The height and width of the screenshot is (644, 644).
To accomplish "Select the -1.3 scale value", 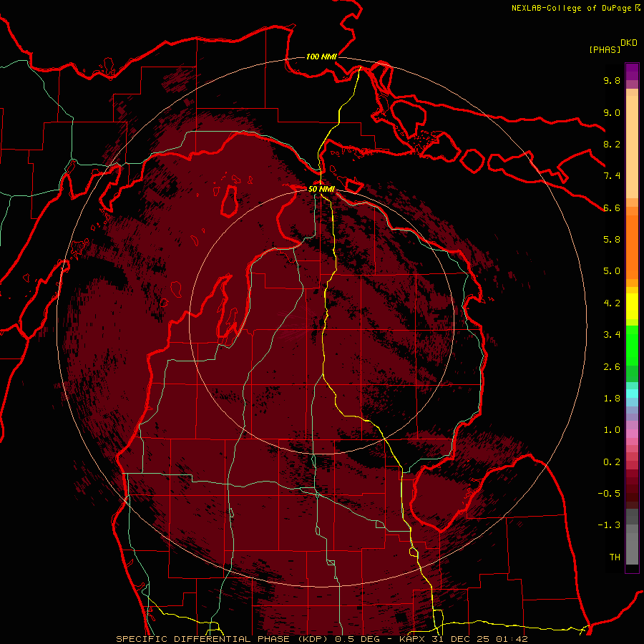I will [609, 525].
